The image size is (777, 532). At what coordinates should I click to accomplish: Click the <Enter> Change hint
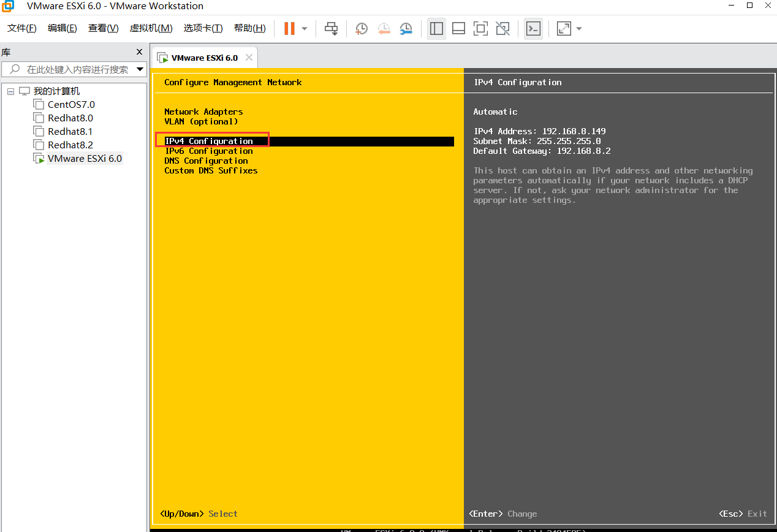tap(502, 514)
